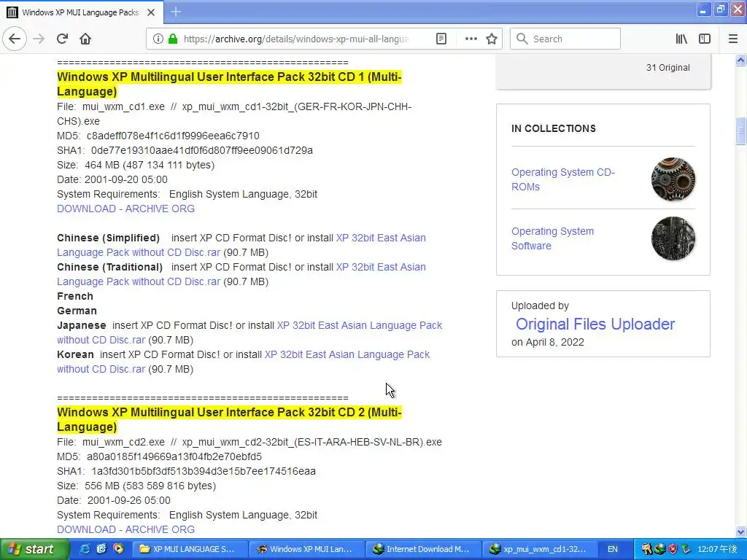Click the MD5 a80a0185f149669a13f04fb2e70ebfd5 line

tap(159, 456)
